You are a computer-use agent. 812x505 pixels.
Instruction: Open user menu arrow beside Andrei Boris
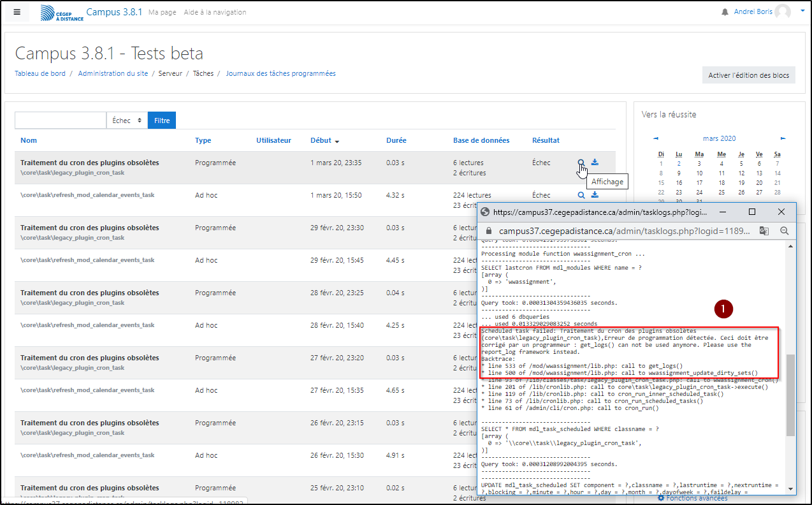(x=802, y=11)
